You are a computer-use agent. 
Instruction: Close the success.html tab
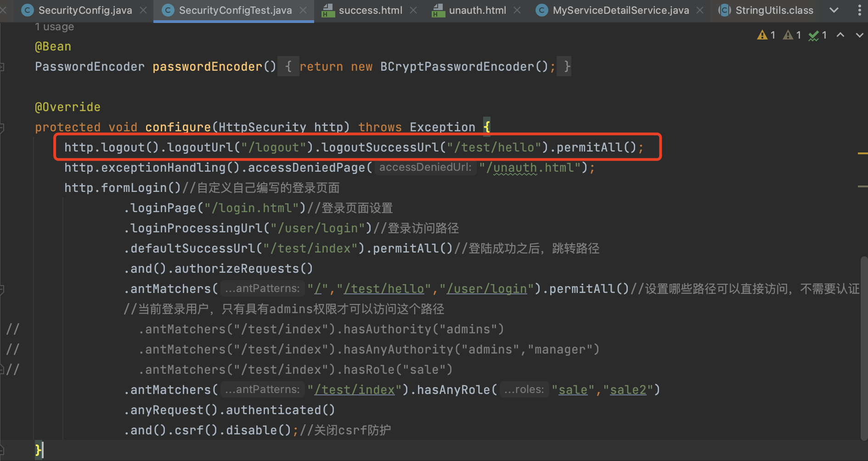pos(413,10)
